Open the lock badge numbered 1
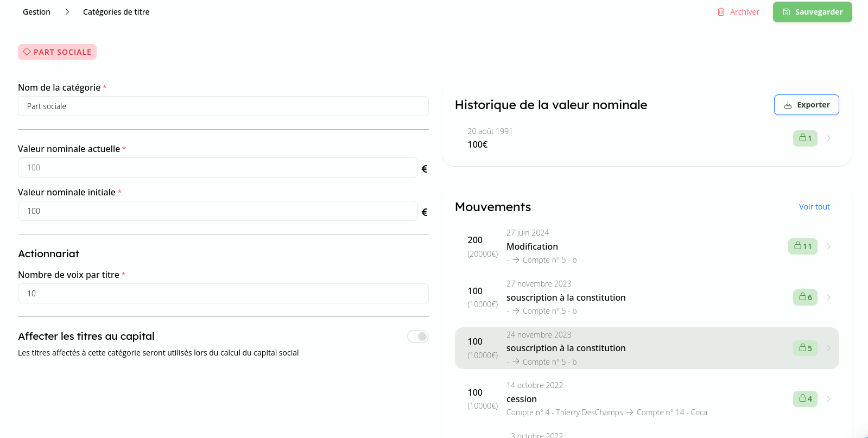This screenshot has width=868, height=438. (x=805, y=138)
